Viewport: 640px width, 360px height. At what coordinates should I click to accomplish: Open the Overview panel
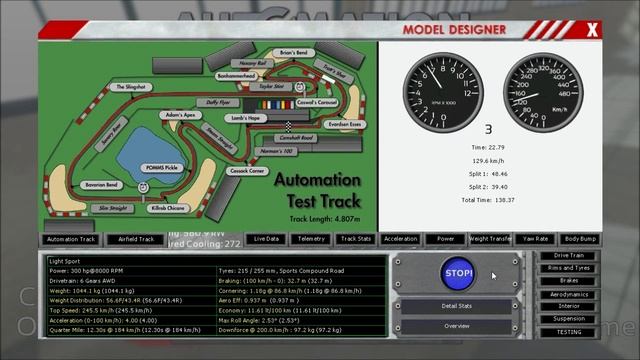(x=456, y=326)
